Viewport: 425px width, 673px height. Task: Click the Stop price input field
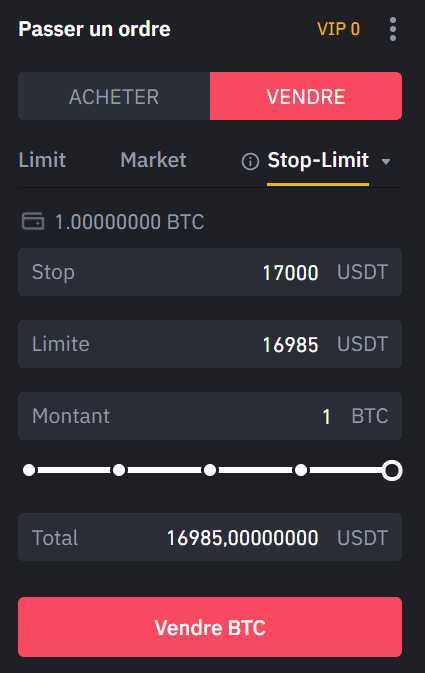[x=210, y=272]
